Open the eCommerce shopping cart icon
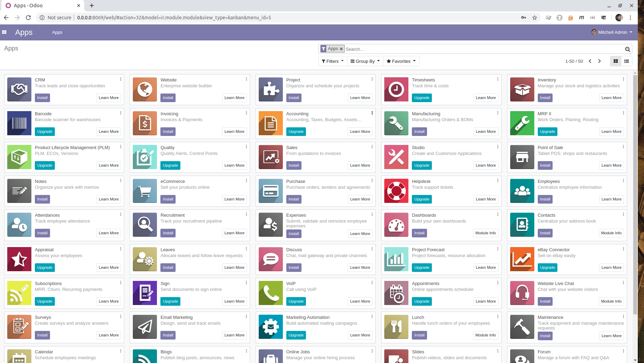Viewport: 644px width, 363px height. pos(145,191)
